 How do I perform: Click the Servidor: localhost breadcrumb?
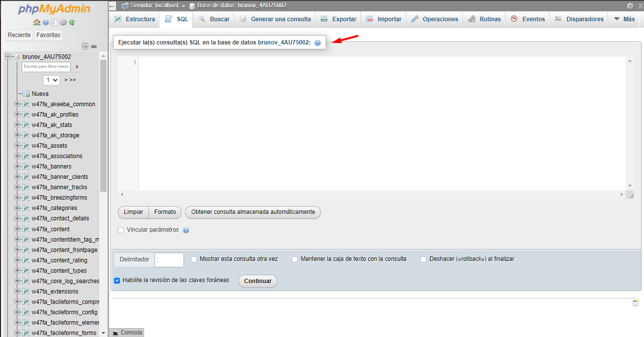pos(154,5)
